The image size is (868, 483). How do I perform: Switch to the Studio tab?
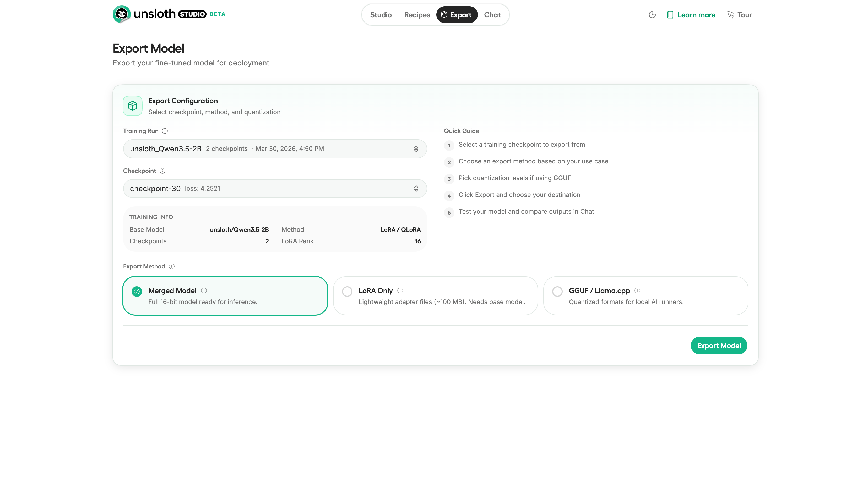pyautogui.click(x=381, y=15)
